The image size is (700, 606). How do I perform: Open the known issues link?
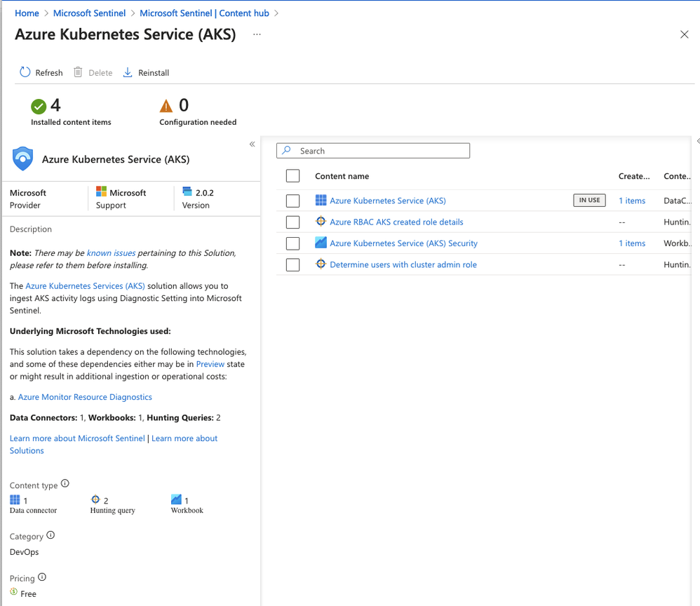[111, 252]
